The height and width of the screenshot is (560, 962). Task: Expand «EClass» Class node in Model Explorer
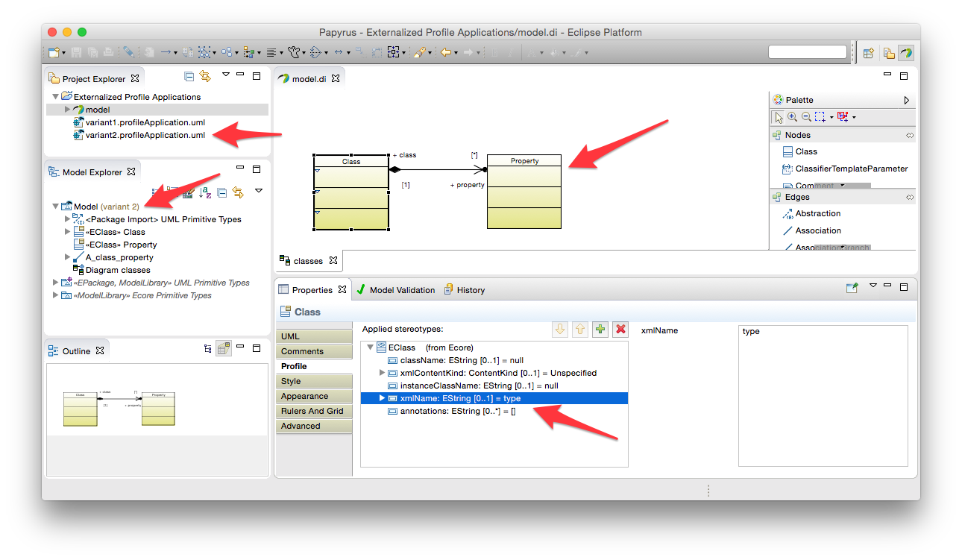pos(67,232)
